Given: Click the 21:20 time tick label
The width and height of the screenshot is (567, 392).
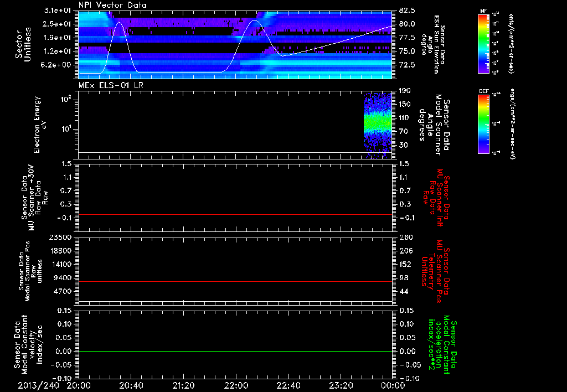Looking at the screenshot, I should pos(183,385).
